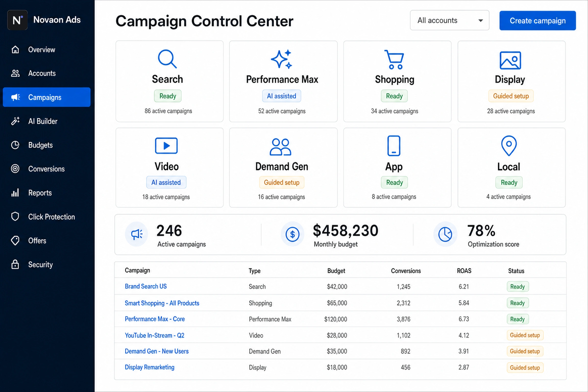Screen dimensions: 588x392
Task: Click the Search magnifying glass icon
Action: pos(167,59)
